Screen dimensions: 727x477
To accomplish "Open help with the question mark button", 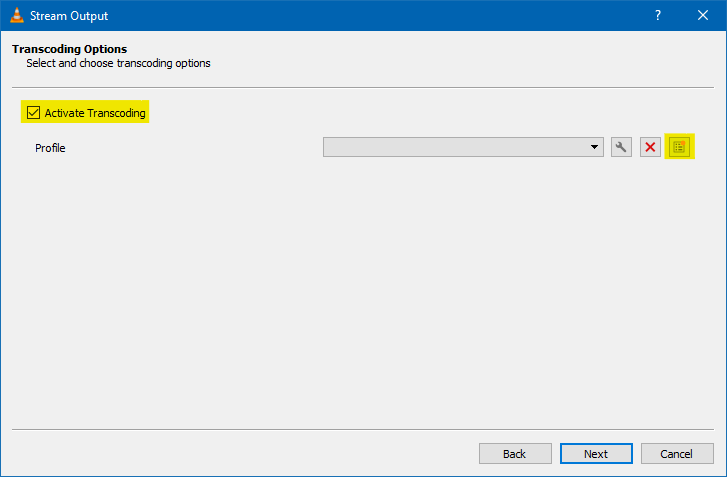I will click(x=658, y=16).
